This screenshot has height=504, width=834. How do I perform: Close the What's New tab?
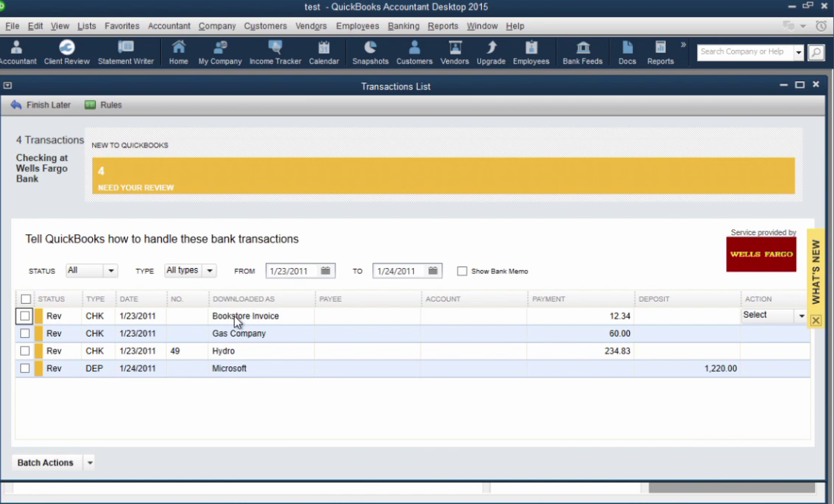(816, 320)
